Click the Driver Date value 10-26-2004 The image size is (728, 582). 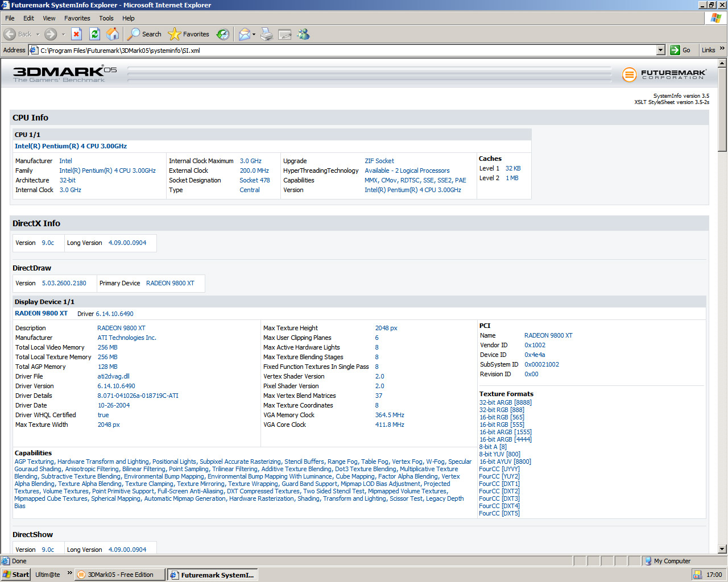click(x=114, y=405)
